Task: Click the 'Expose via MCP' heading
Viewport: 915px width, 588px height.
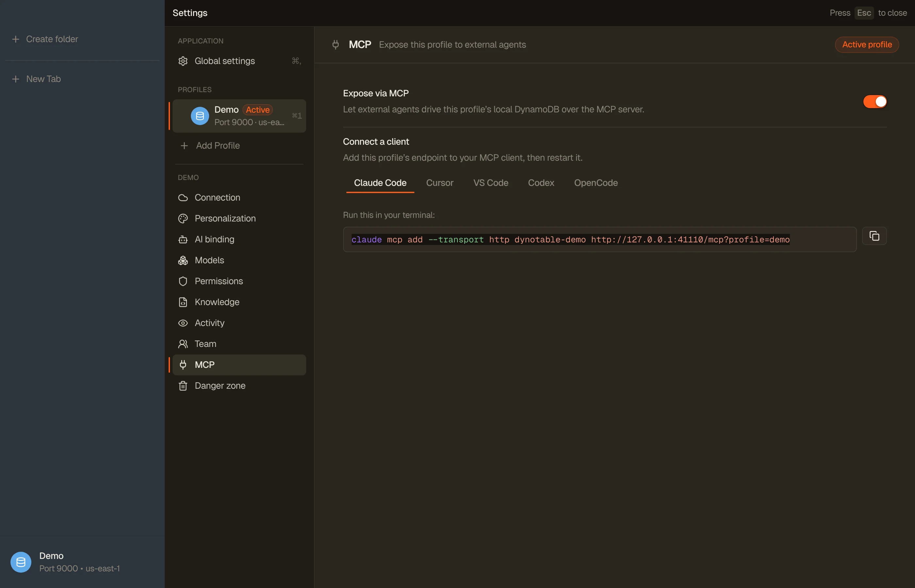Action: pos(376,93)
